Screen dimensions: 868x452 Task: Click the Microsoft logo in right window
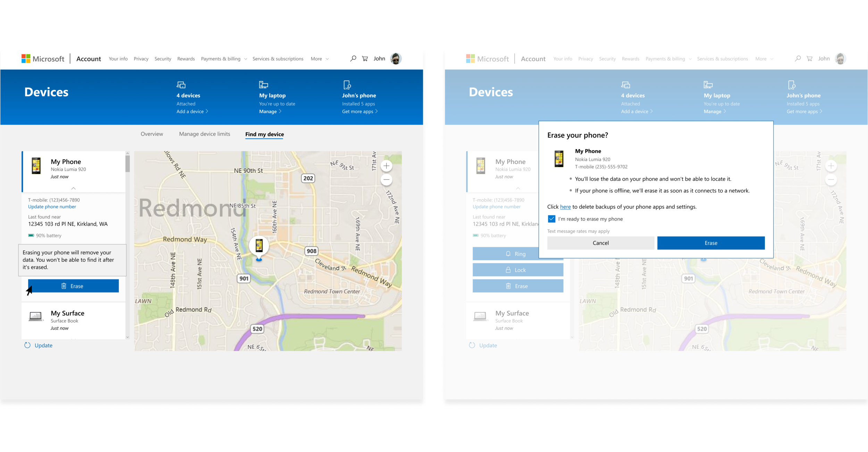(x=487, y=59)
